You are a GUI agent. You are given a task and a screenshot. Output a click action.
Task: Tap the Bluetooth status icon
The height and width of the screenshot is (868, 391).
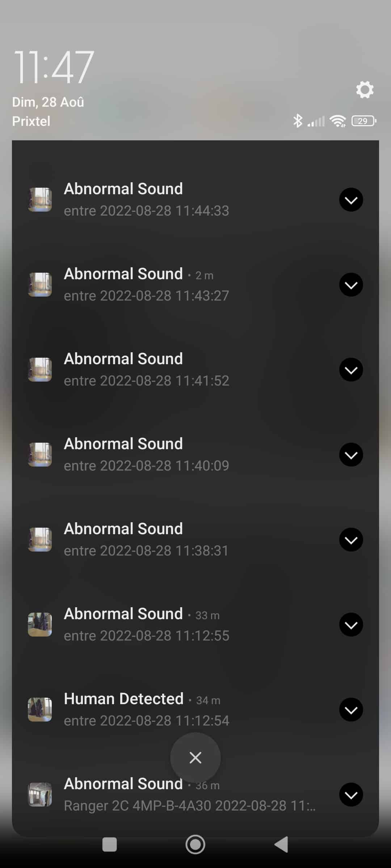[298, 121]
